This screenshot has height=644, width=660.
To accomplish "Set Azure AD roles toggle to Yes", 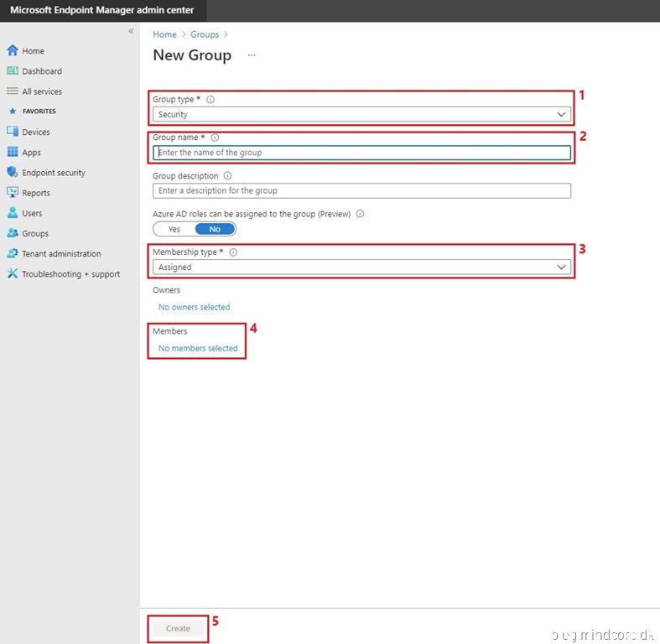I will click(174, 229).
